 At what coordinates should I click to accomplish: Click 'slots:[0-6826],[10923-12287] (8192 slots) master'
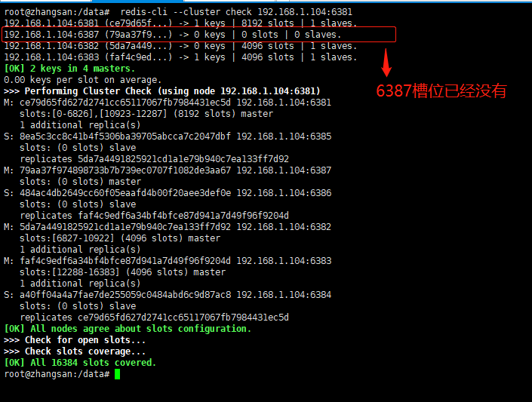(x=146, y=114)
